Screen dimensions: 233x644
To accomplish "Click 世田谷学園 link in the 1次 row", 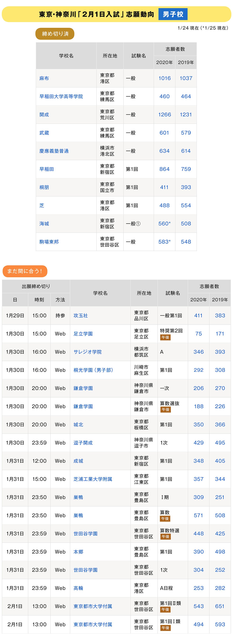I will click(86, 570).
